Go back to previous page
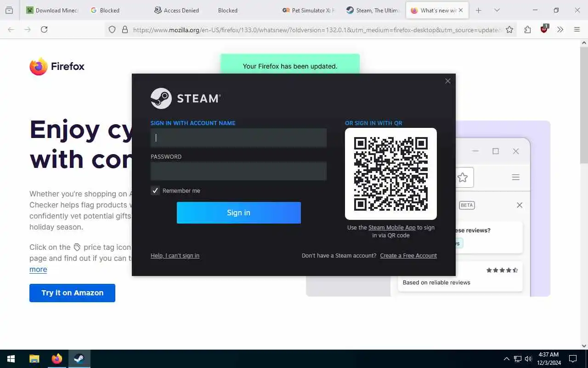The width and height of the screenshot is (588, 368). point(11,29)
